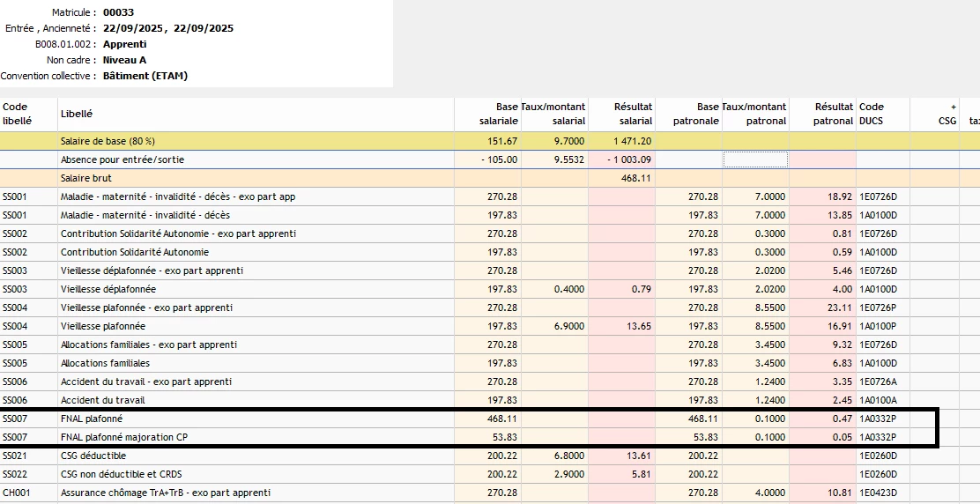The image size is (980, 504).
Task: Select the 'Base patronale' column header
Action: click(695, 114)
